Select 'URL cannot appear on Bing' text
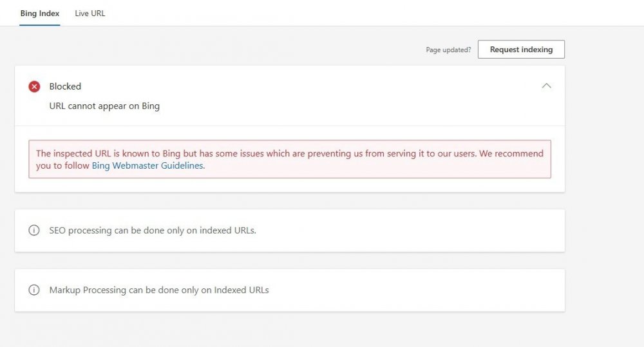The height and width of the screenshot is (347, 644). pyautogui.click(x=104, y=106)
